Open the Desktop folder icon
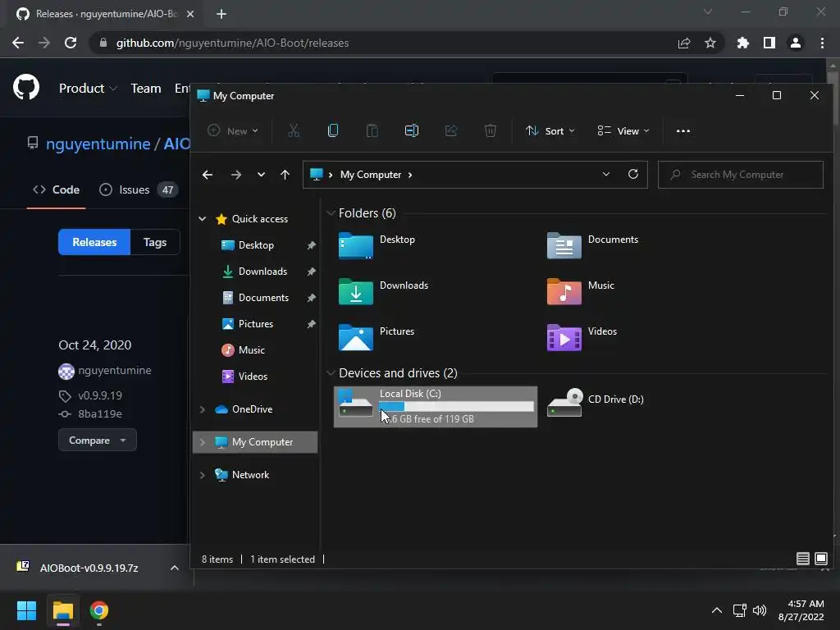 tap(356, 246)
